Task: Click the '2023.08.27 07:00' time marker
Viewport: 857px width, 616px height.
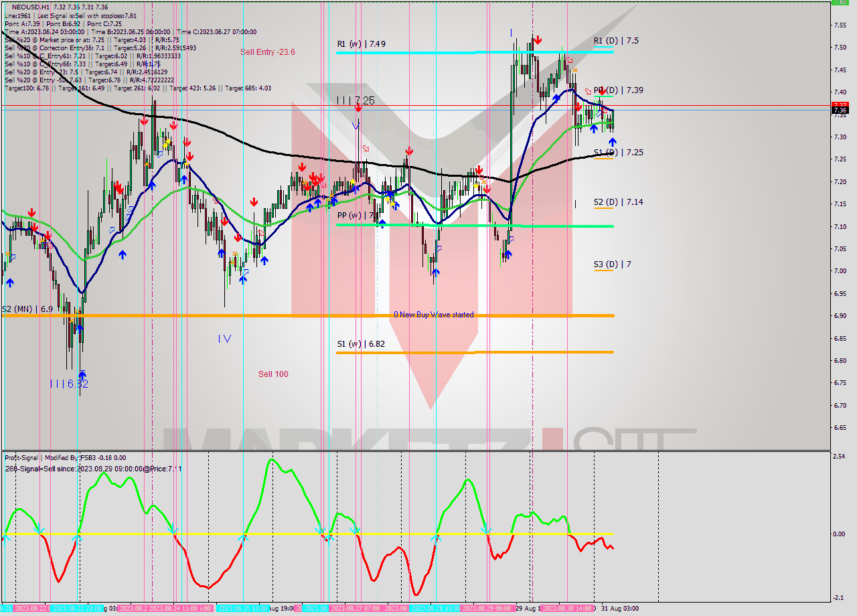Action: pos(356,608)
